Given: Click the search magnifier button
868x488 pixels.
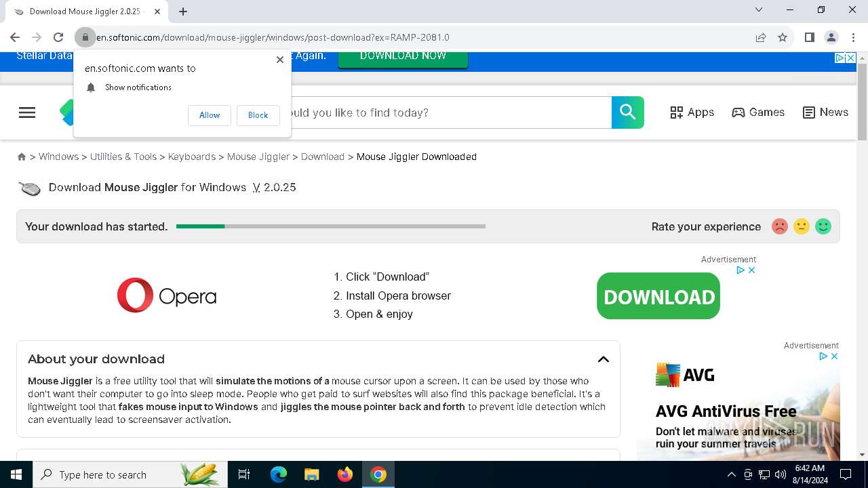Looking at the screenshot, I should [x=628, y=113].
